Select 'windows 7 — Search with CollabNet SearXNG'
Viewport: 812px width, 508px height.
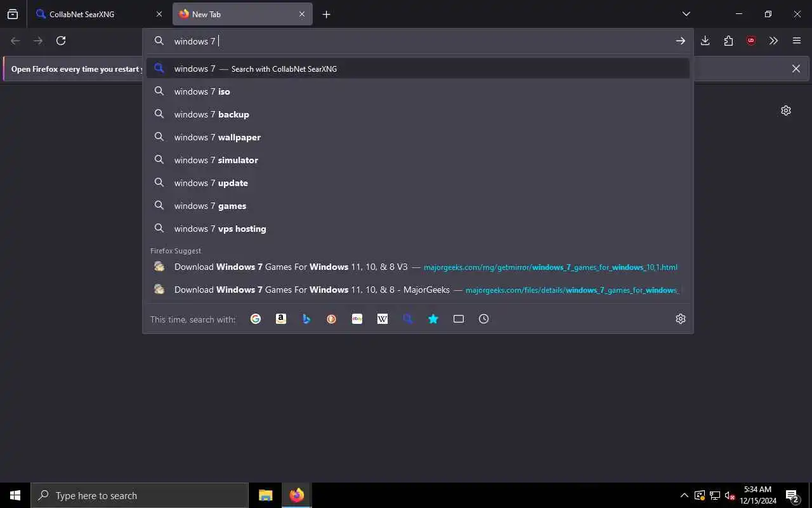point(418,69)
